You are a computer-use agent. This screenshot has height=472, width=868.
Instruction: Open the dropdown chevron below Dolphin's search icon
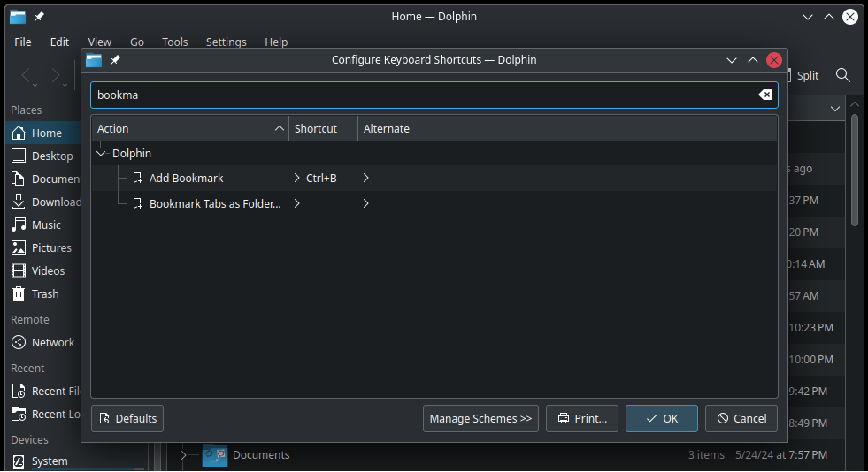click(834, 109)
